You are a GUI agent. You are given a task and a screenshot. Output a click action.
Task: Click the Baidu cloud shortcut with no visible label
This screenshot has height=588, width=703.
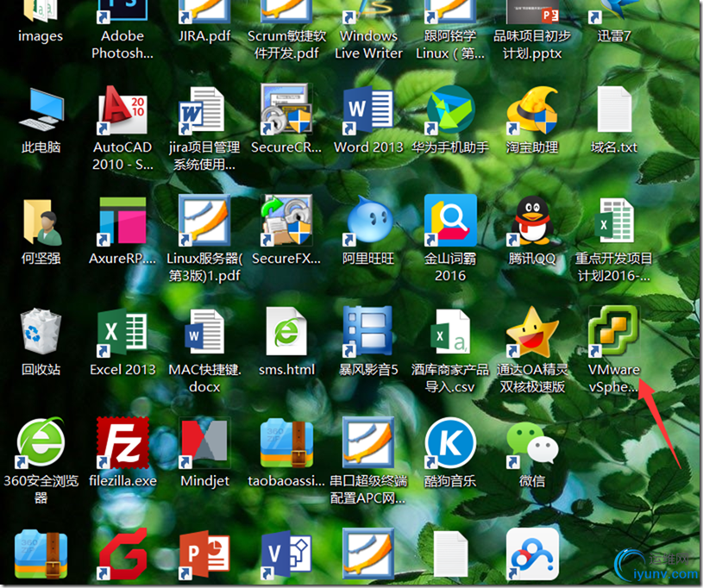[532, 554]
